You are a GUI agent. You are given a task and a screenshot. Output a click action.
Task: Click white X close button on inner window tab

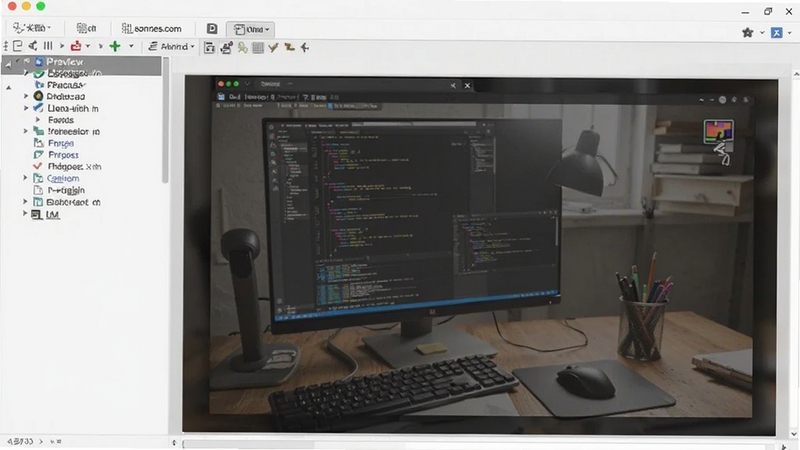point(467,85)
